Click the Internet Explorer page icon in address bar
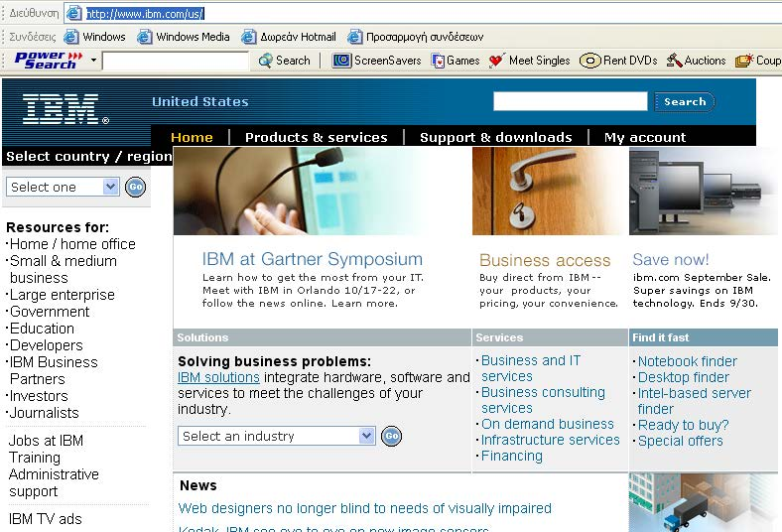Image resolution: width=782 pixels, height=532 pixels. [73, 14]
